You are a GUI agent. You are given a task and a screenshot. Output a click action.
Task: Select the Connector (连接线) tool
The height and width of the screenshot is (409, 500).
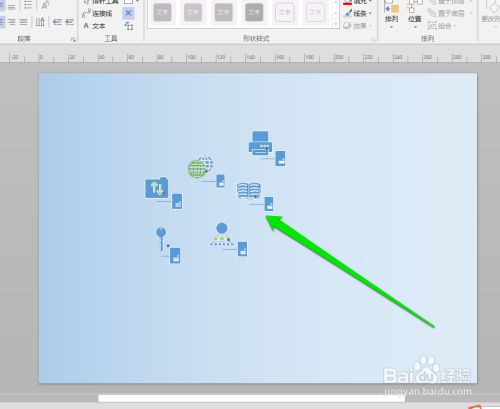point(97,14)
